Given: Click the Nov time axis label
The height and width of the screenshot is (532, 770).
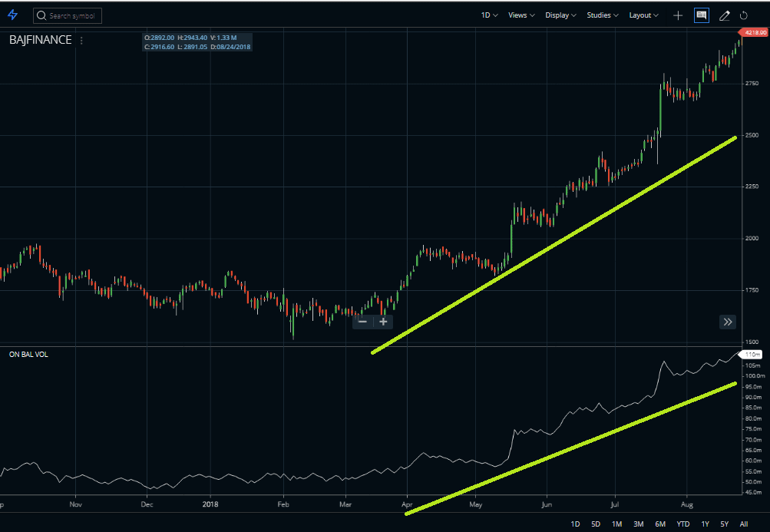Looking at the screenshot, I should point(76,504).
